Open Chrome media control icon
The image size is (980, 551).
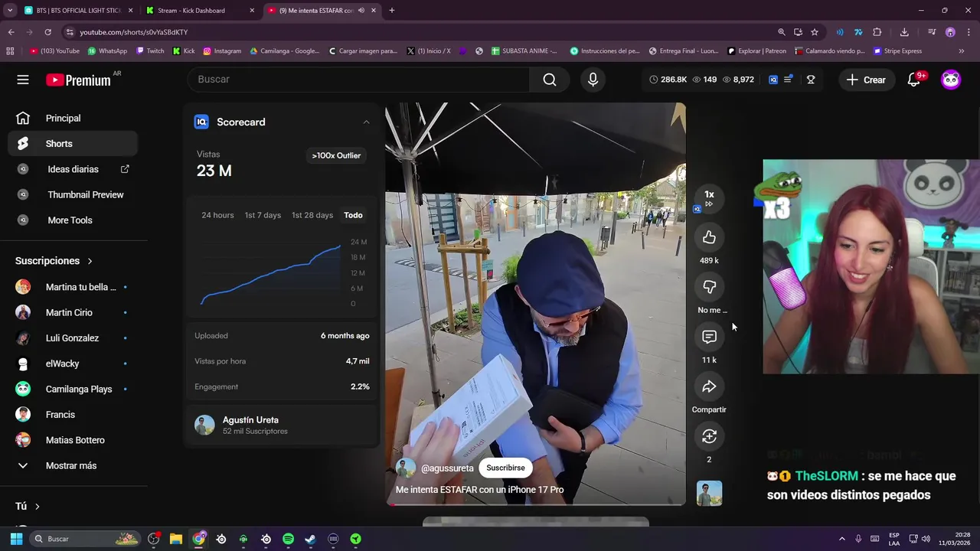click(x=932, y=32)
